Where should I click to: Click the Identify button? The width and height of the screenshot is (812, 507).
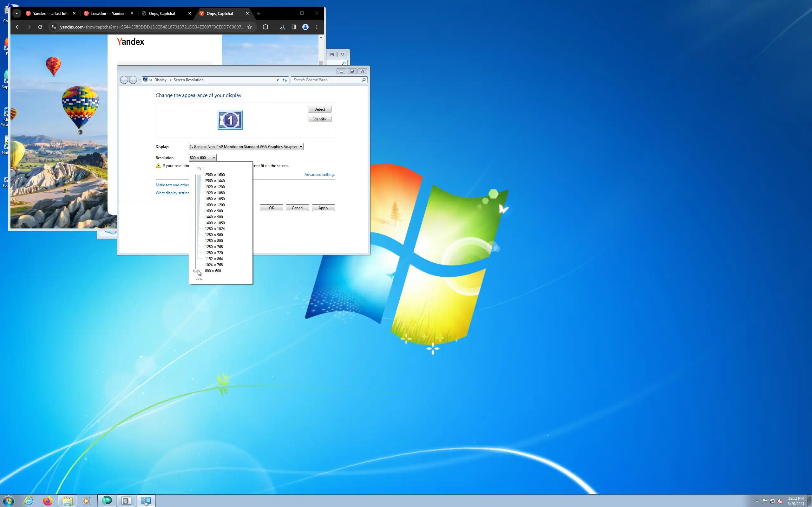tap(319, 119)
